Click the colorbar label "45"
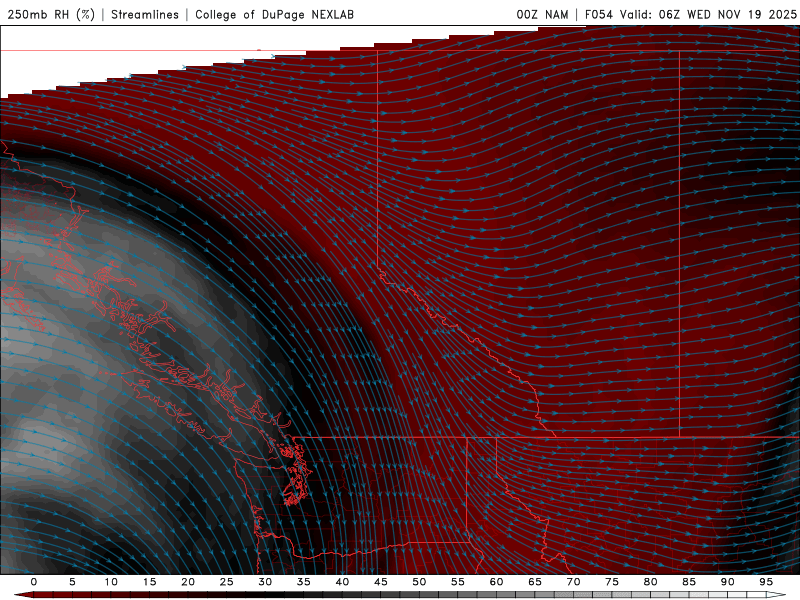 click(x=381, y=582)
